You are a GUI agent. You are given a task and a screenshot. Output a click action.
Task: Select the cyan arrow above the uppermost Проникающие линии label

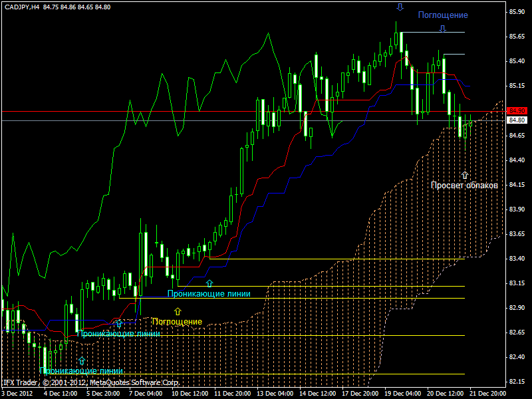(209, 283)
